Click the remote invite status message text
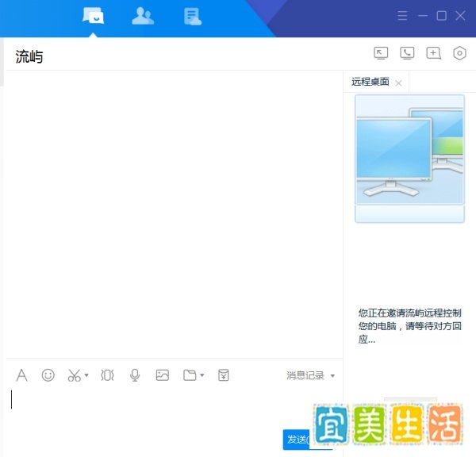 (x=410, y=326)
